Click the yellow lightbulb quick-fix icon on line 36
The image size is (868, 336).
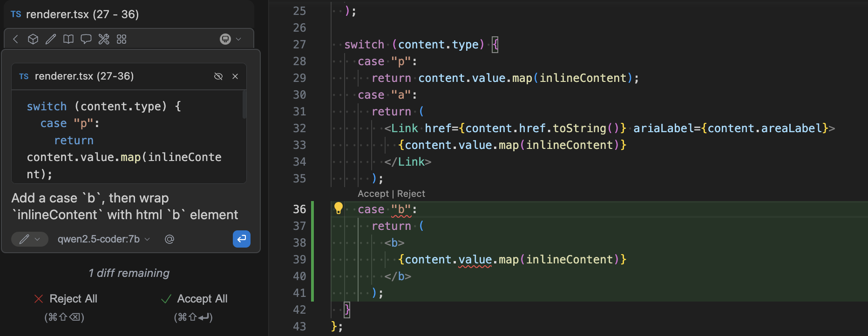[x=339, y=208]
